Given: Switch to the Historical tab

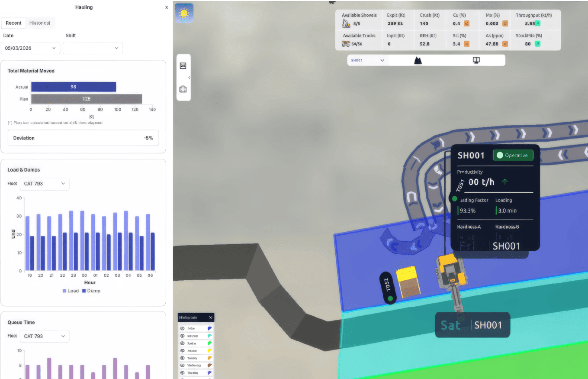Looking at the screenshot, I should click(40, 23).
